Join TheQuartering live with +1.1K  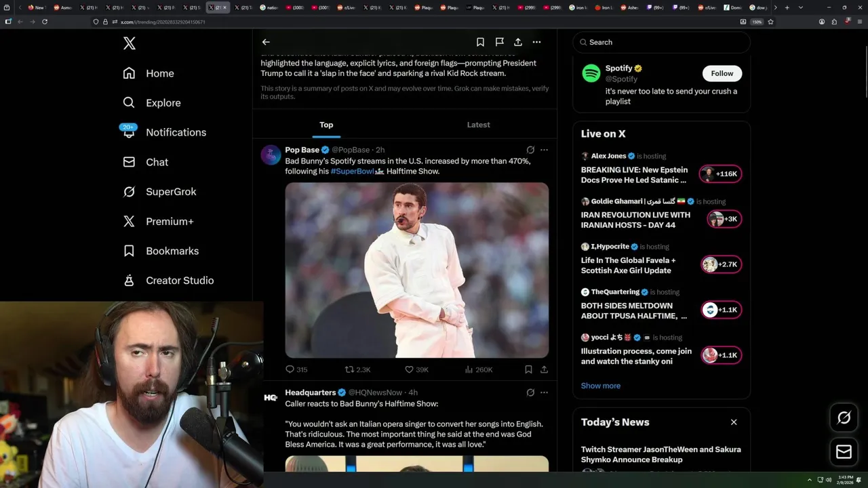click(721, 310)
